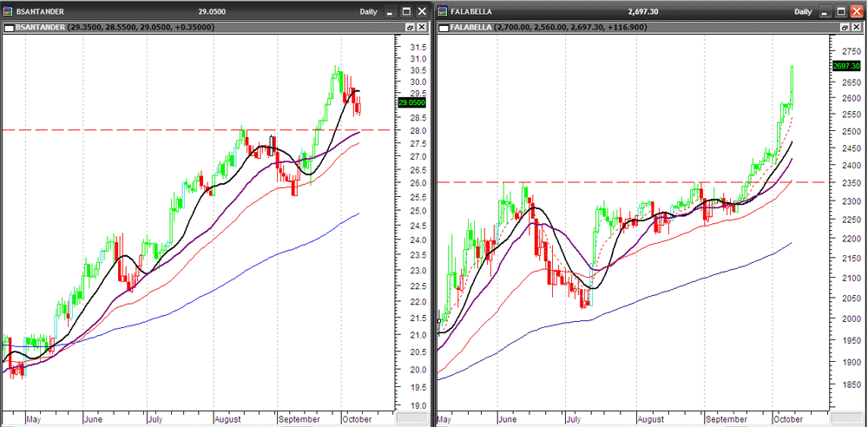Restore the BSANTANDER inner chart pane
This screenshot has width=868, height=427.
411,27
